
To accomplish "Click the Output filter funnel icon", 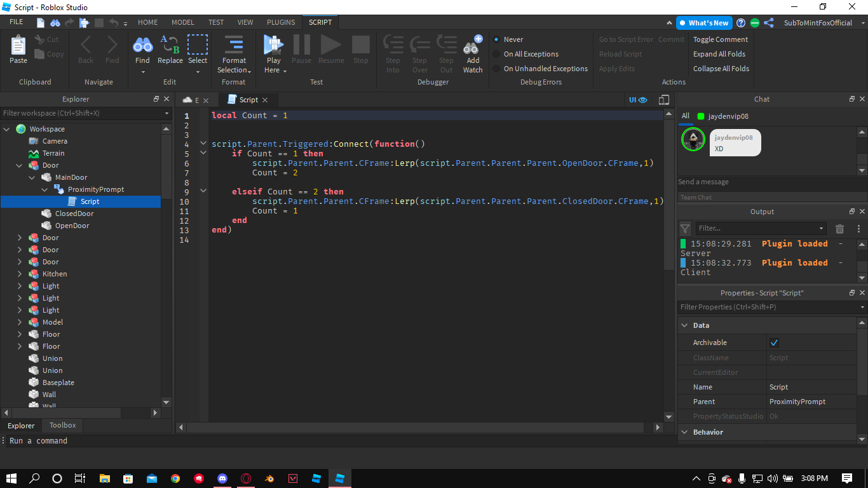I will [x=685, y=229].
